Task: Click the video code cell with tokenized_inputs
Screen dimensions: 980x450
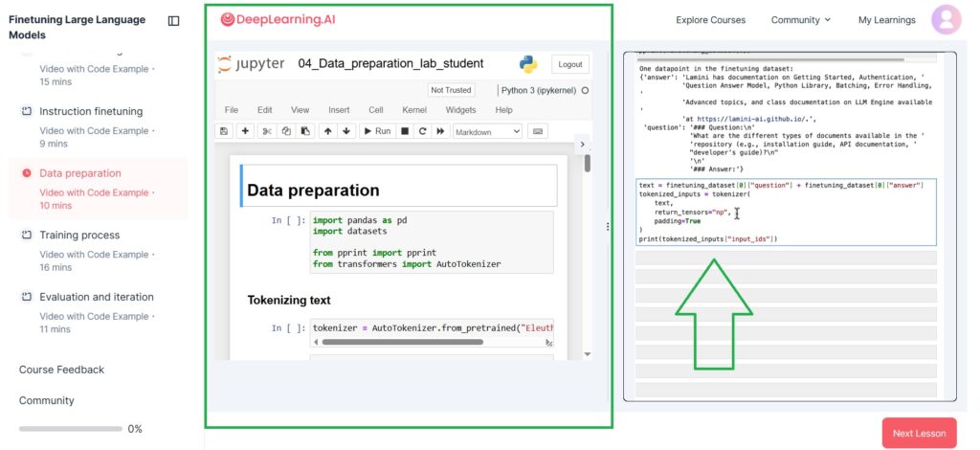Action: [786, 212]
